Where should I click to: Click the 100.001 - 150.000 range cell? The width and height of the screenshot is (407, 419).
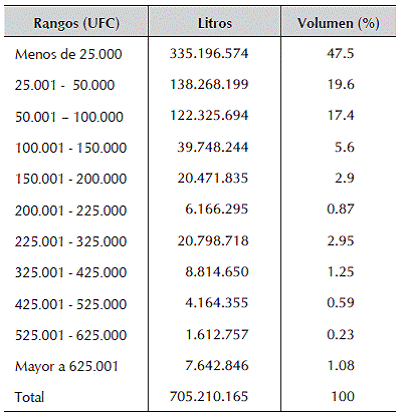71,148
